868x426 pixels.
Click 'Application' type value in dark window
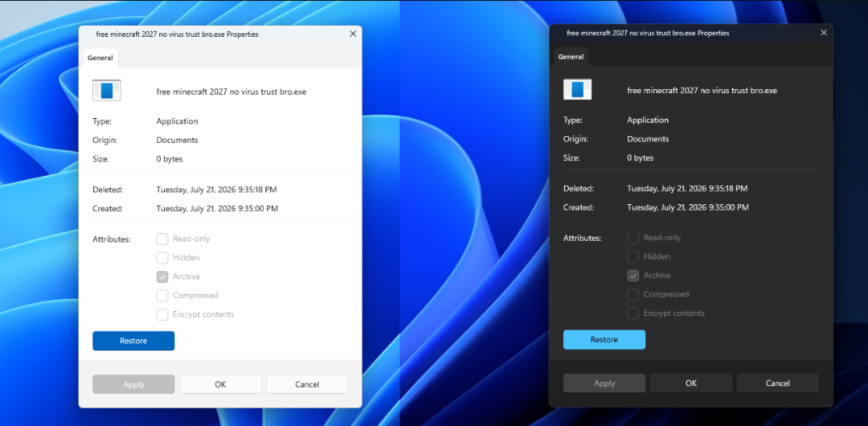648,121
